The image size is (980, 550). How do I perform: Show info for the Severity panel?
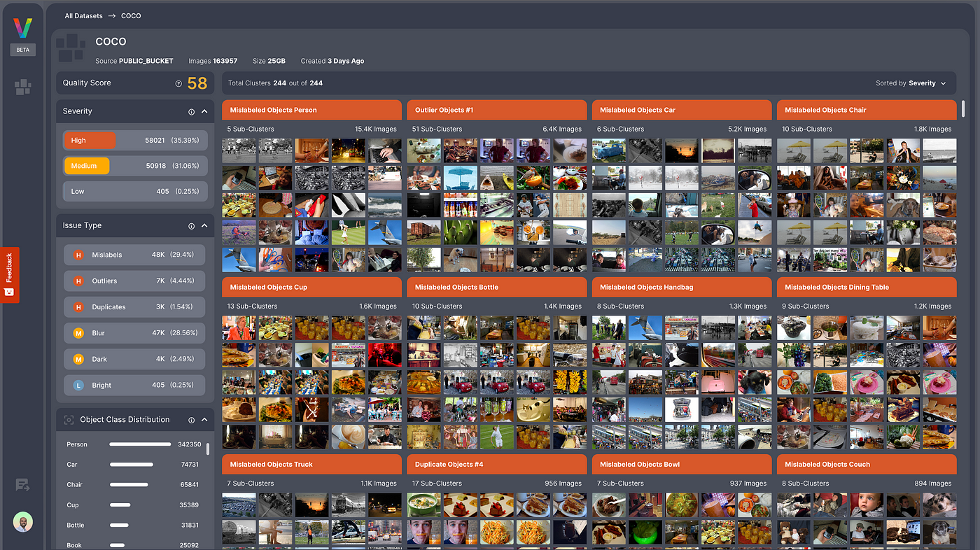tap(191, 112)
